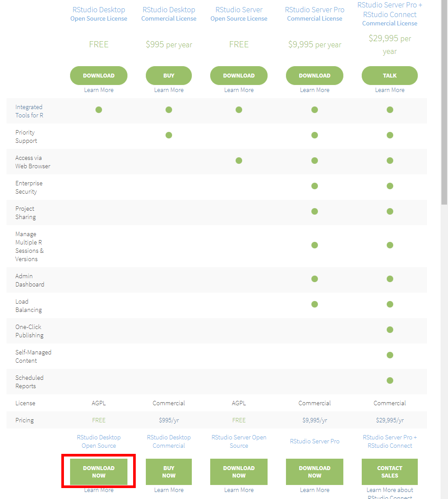
Task: Click bottom RStudio Server Open Source link
Action: point(239,442)
